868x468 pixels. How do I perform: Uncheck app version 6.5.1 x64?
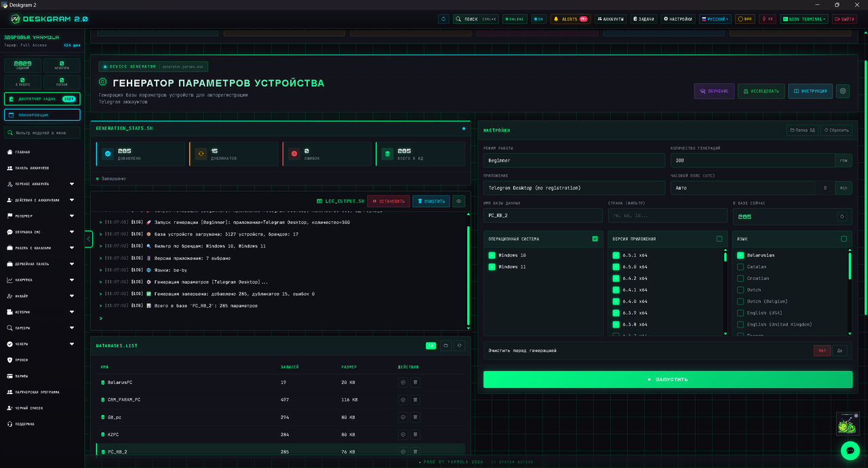(616, 255)
